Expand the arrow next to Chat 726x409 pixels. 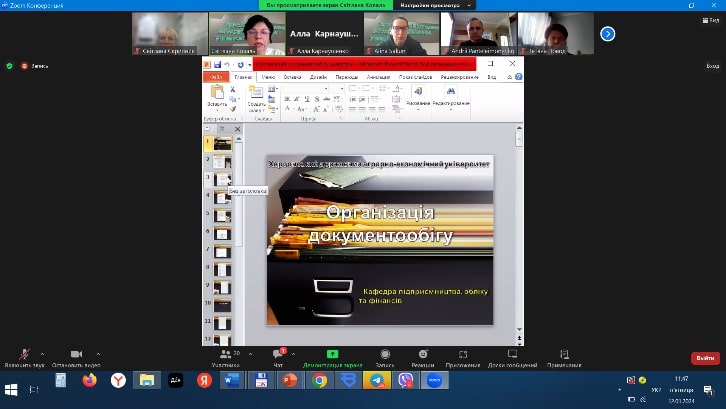[293, 354]
